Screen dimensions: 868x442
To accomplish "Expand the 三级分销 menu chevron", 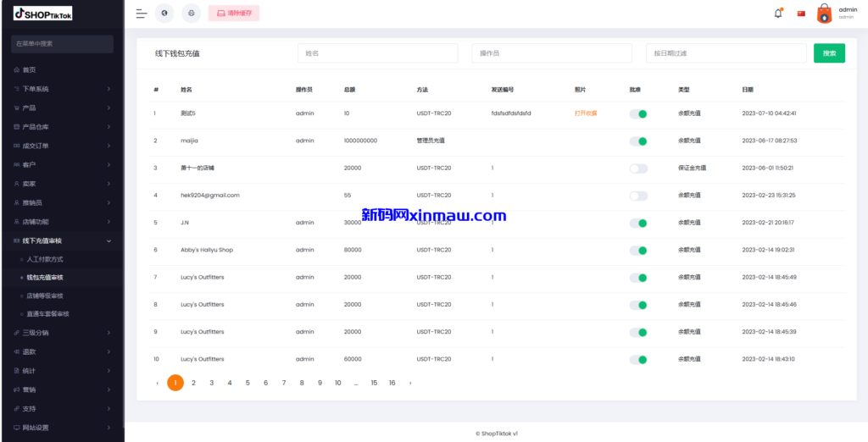I will click(x=108, y=333).
